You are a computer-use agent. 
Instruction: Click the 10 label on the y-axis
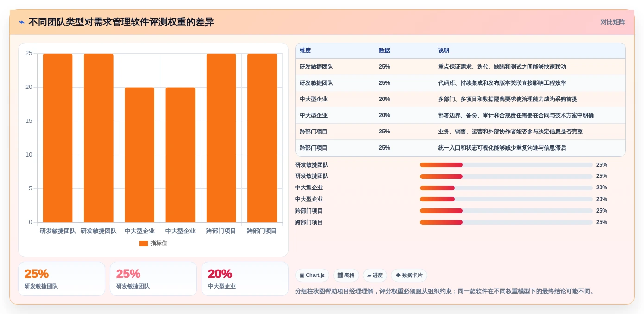pyautogui.click(x=29, y=155)
